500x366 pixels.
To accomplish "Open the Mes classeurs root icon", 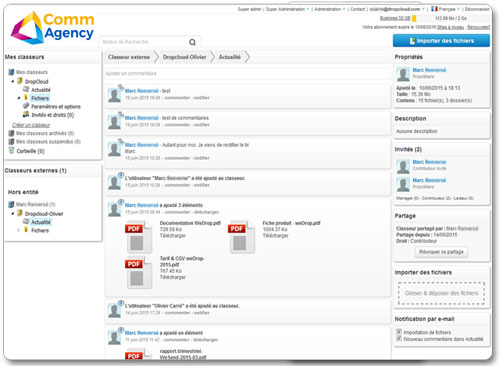I will pos(11,72).
